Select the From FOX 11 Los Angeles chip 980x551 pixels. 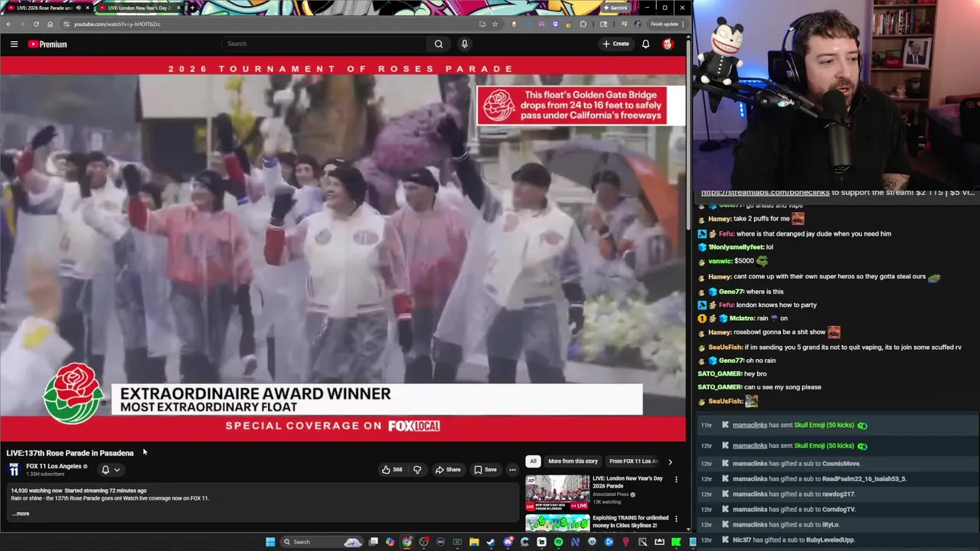pos(634,461)
